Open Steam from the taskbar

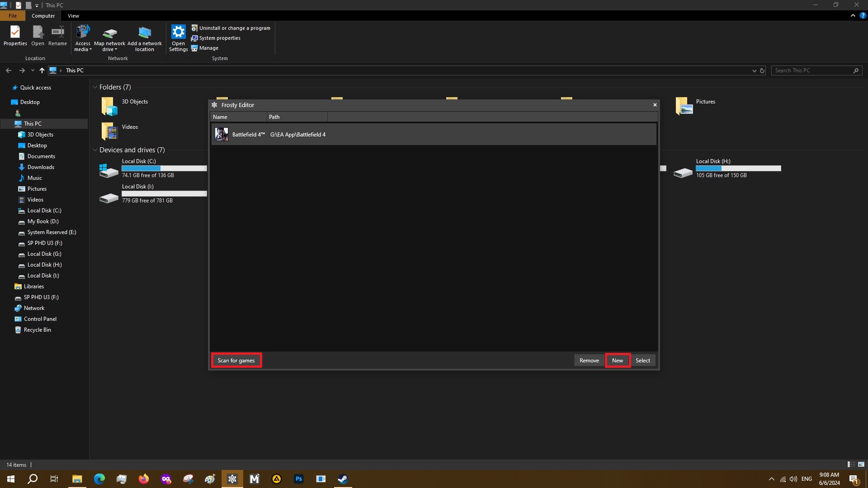(343, 479)
